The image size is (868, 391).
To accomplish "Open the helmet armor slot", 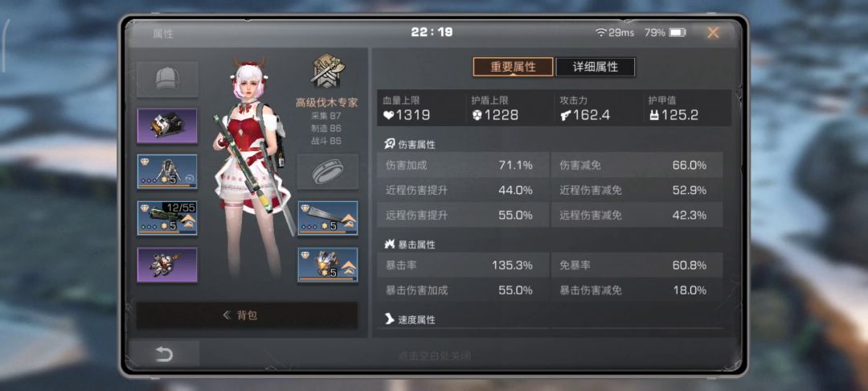I will tap(328, 265).
